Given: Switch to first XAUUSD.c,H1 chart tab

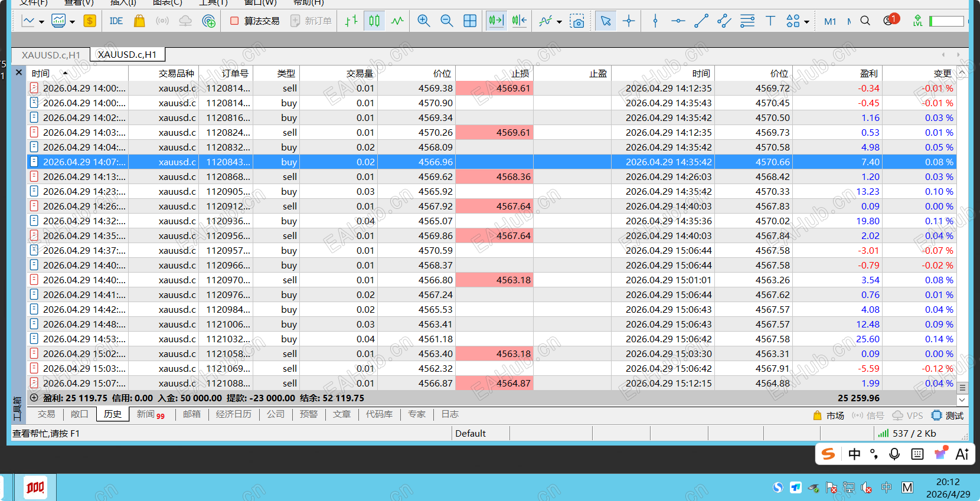Looking at the screenshot, I should 51,55.
